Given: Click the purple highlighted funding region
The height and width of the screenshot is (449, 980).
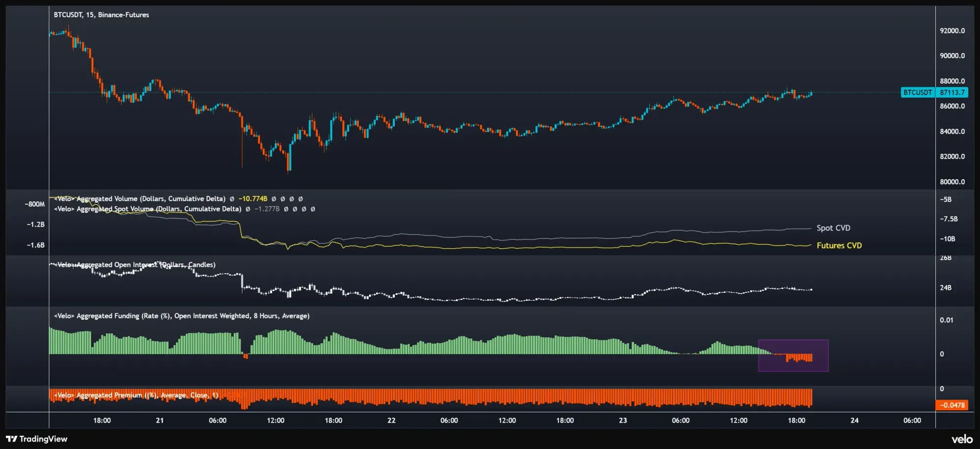Looking at the screenshot, I should [793, 355].
